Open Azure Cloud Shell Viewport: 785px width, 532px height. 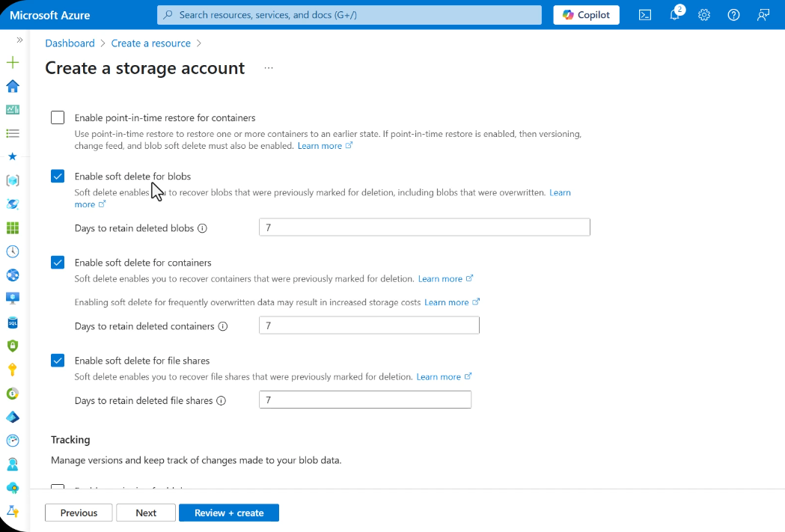(x=644, y=15)
